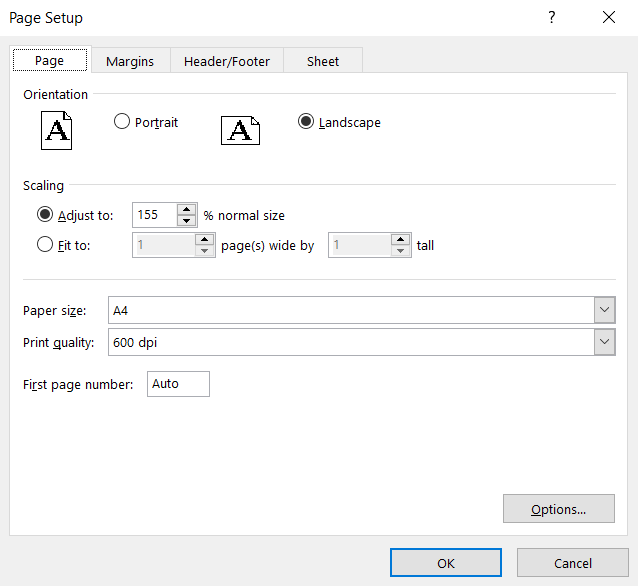Image resolution: width=638 pixels, height=586 pixels.
Task: Click the pages tall input field
Action: tap(361, 245)
